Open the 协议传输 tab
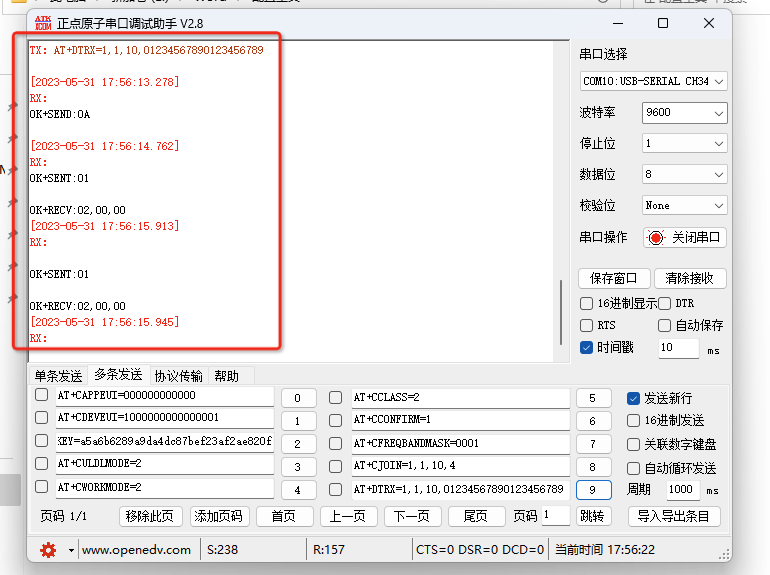This screenshot has height=575, width=770. (x=178, y=376)
